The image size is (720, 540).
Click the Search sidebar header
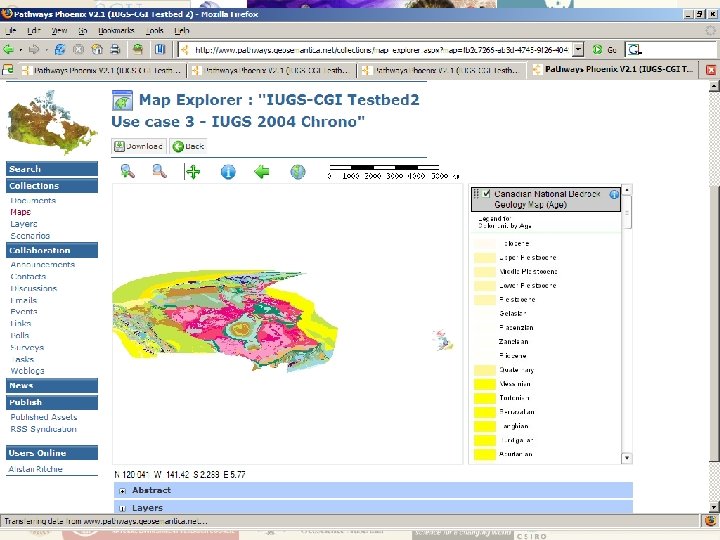pyautogui.click(x=52, y=169)
